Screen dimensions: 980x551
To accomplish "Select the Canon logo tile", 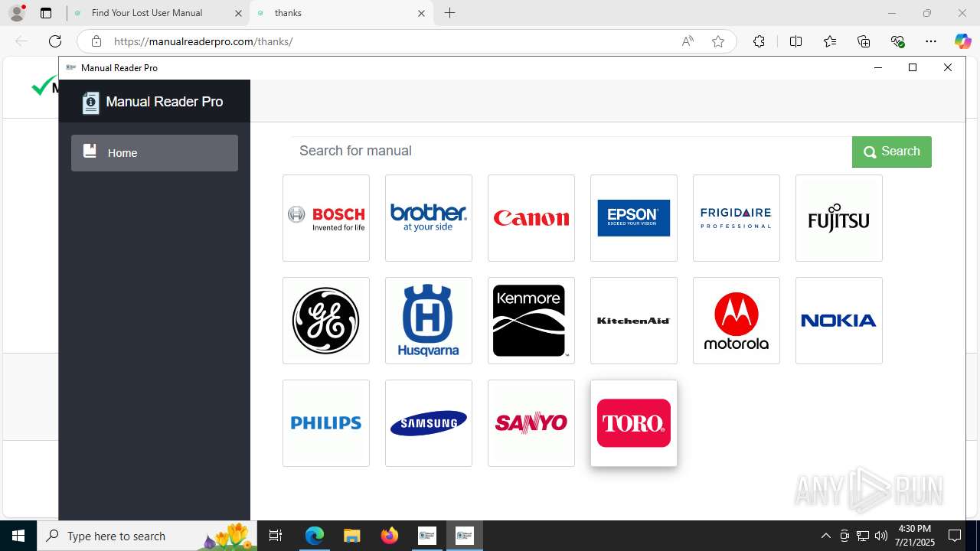I will [x=531, y=218].
